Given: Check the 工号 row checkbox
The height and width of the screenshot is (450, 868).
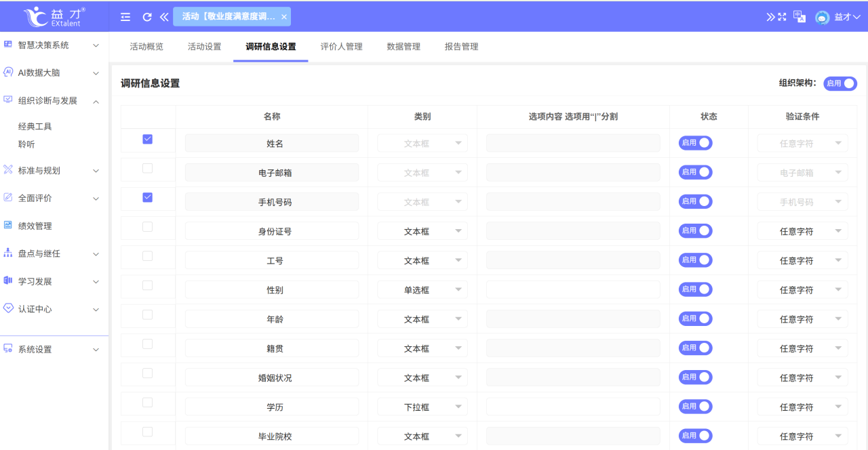Looking at the screenshot, I should pos(147,255).
